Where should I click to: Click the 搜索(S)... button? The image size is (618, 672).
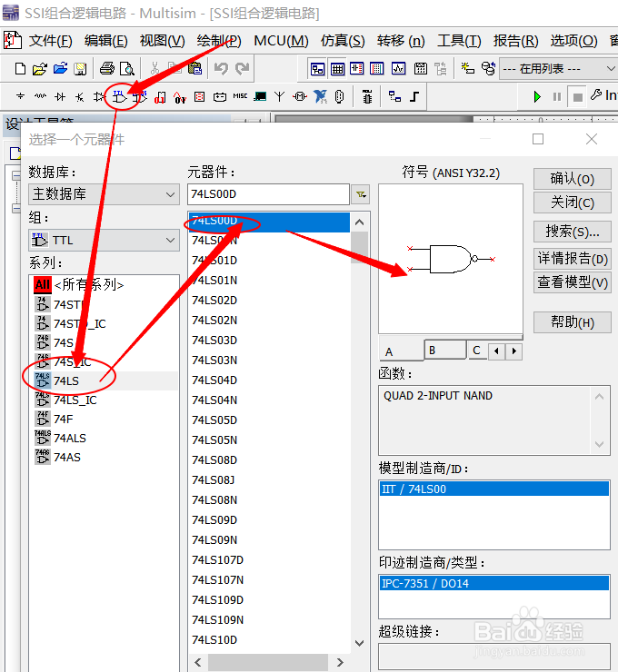point(573,232)
